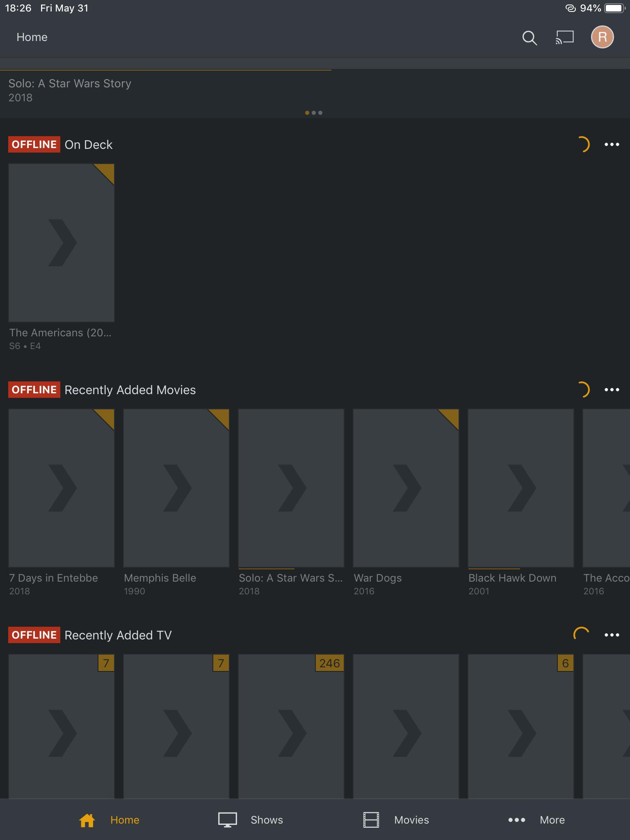Switch to the Movies tab

pyautogui.click(x=411, y=820)
